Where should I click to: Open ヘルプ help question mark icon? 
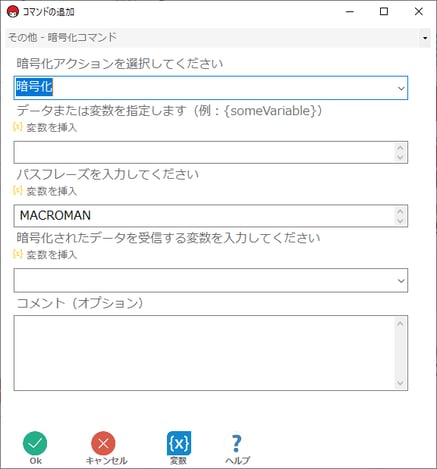tap(236, 443)
